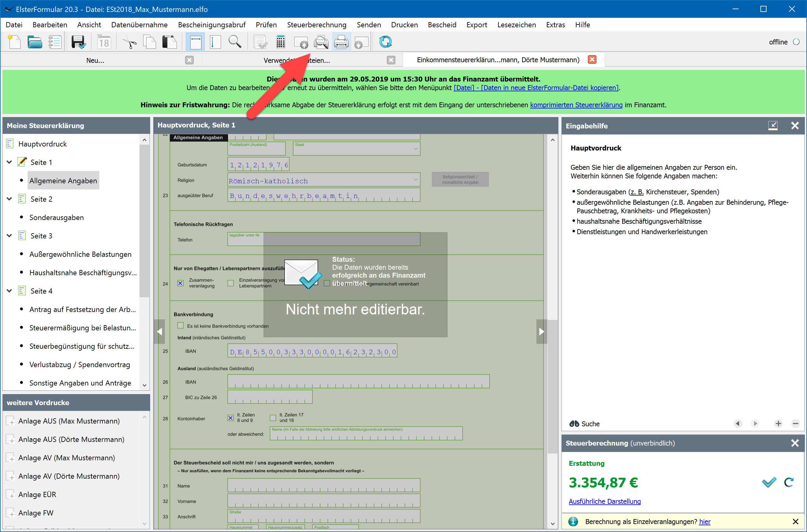Image resolution: width=807 pixels, height=532 pixels.
Task: Click the blue refresh update icon
Action: pos(385,42)
